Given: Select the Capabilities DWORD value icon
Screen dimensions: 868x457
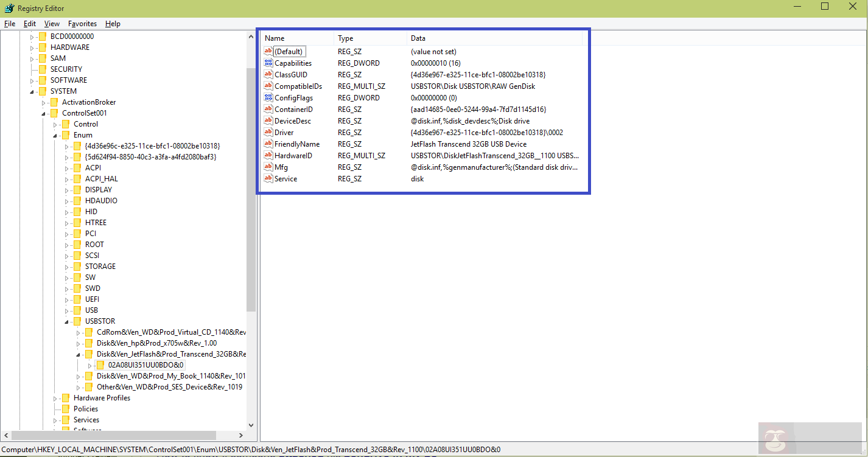Looking at the screenshot, I should coord(268,63).
